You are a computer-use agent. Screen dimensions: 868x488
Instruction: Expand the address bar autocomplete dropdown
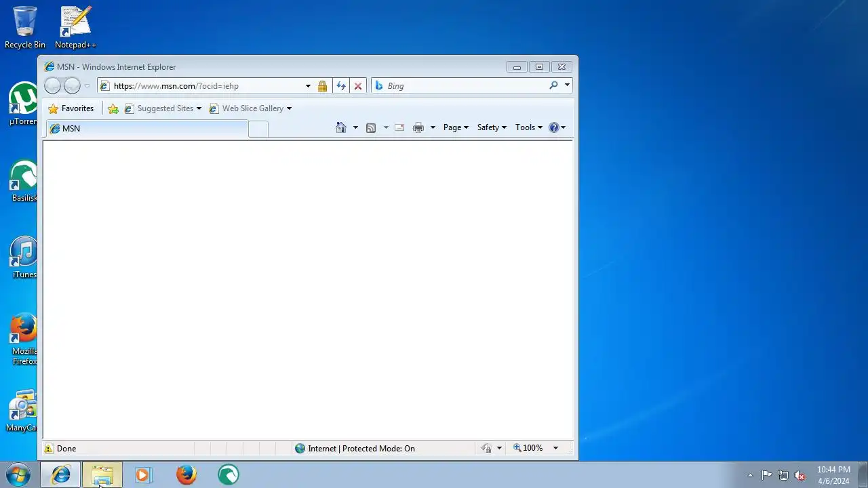coord(308,86)
